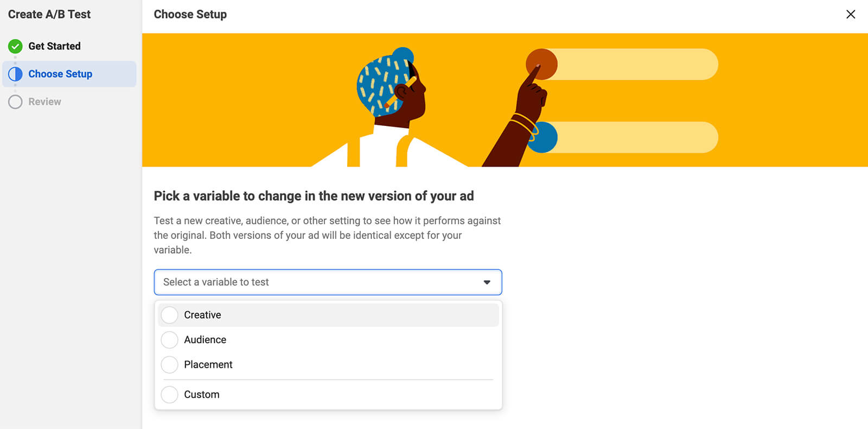Select the Creative radio button

coord(169,314)
